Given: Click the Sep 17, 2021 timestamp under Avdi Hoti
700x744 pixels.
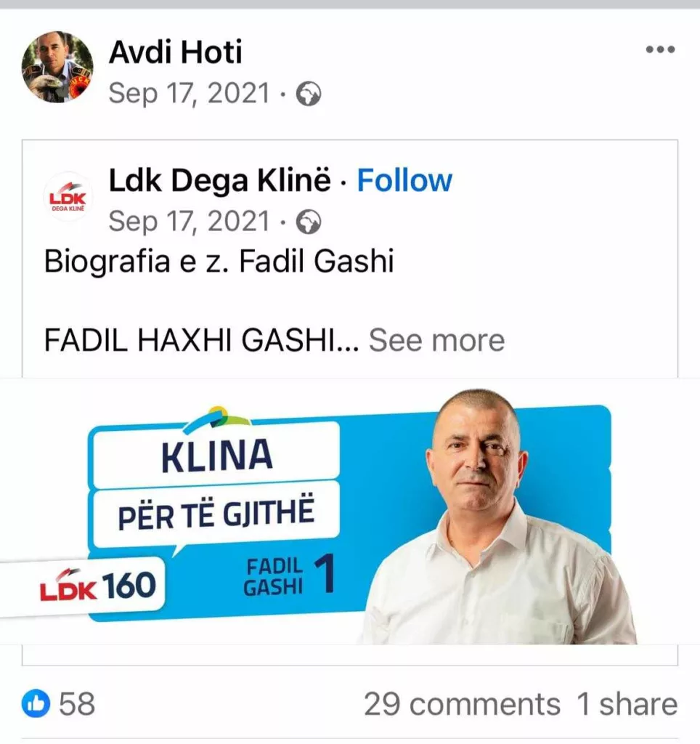Looking at the screenshot, I should 190,94.
